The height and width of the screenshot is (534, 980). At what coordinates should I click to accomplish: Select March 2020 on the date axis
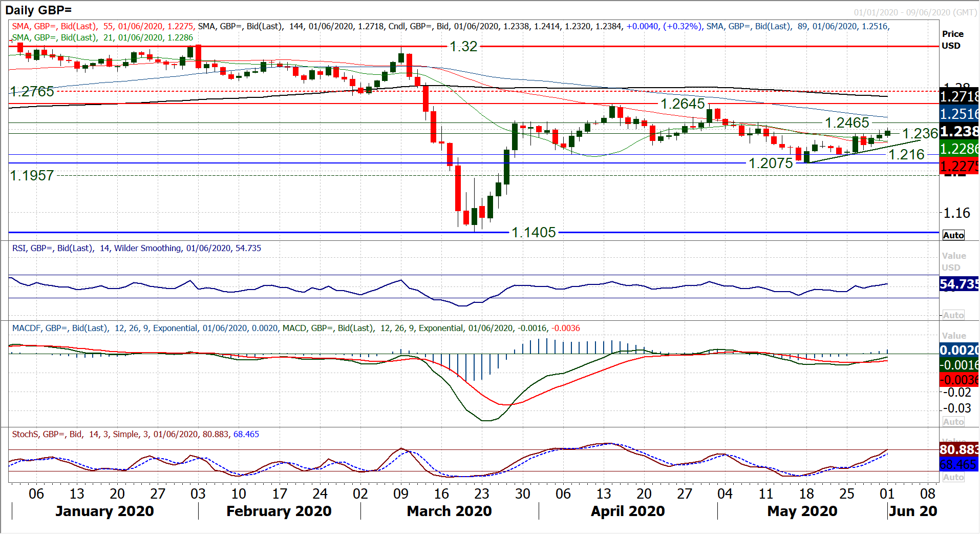[449, 511]
